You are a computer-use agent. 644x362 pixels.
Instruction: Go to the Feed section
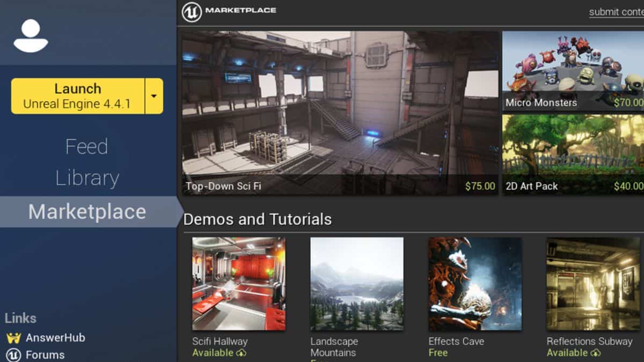87,146
